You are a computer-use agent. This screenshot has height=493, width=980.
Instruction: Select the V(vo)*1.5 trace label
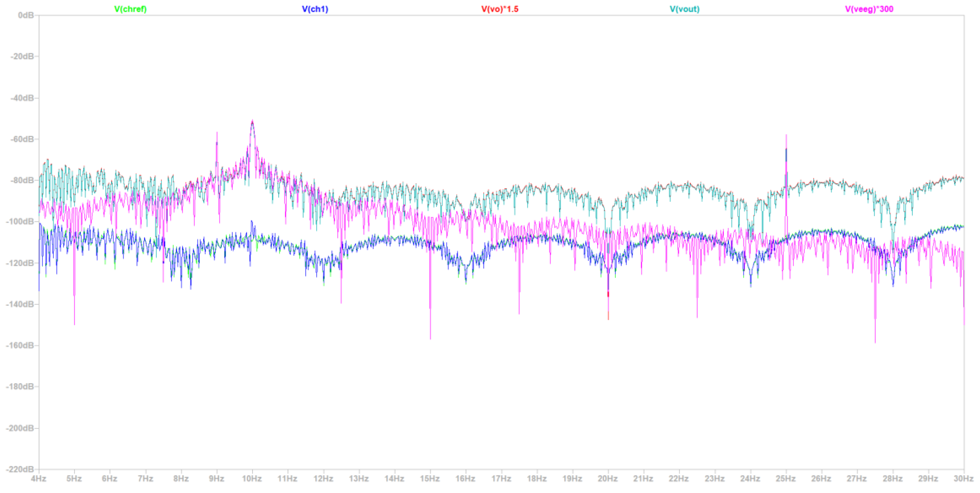(499, 9)
